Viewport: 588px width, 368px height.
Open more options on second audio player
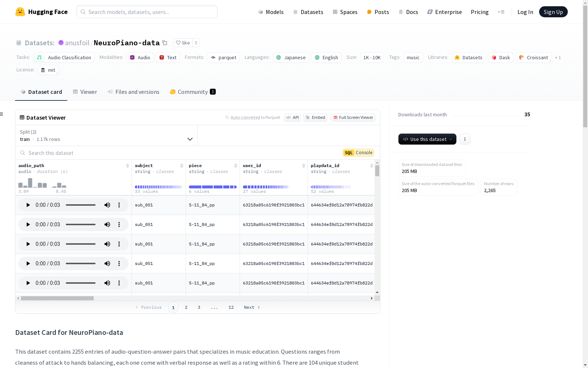tap(119, 224)
